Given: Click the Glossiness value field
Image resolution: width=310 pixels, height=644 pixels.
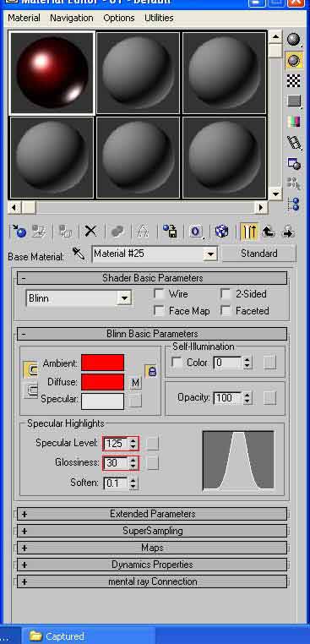Looking at the screenshot, I should (x=117, y=463).
